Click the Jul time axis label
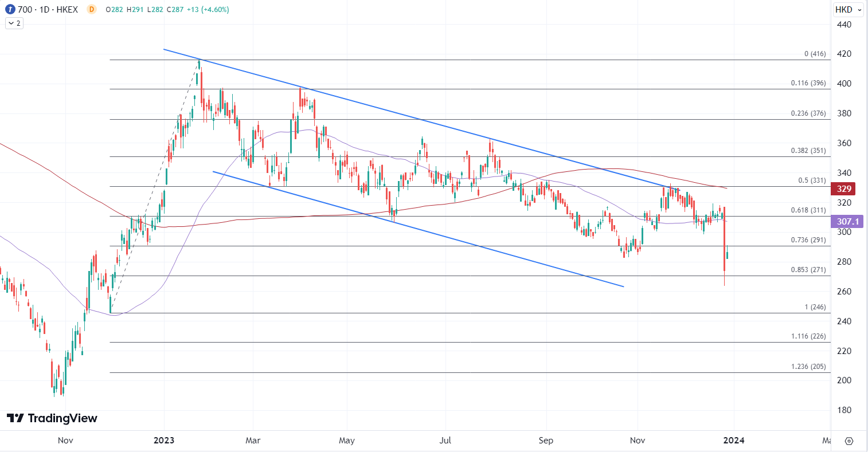This screenshot has height=452, width=868. pos(445,441)
